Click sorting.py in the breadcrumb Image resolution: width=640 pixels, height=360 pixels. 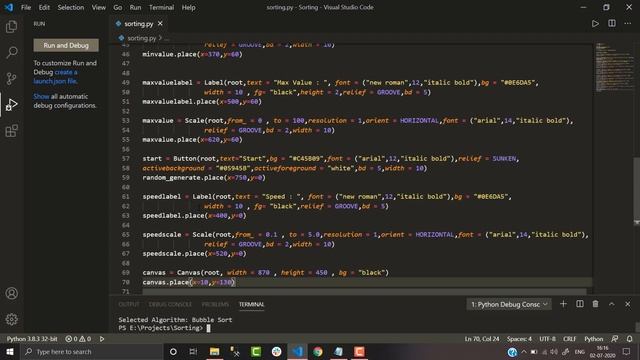[x=142, y=38]
